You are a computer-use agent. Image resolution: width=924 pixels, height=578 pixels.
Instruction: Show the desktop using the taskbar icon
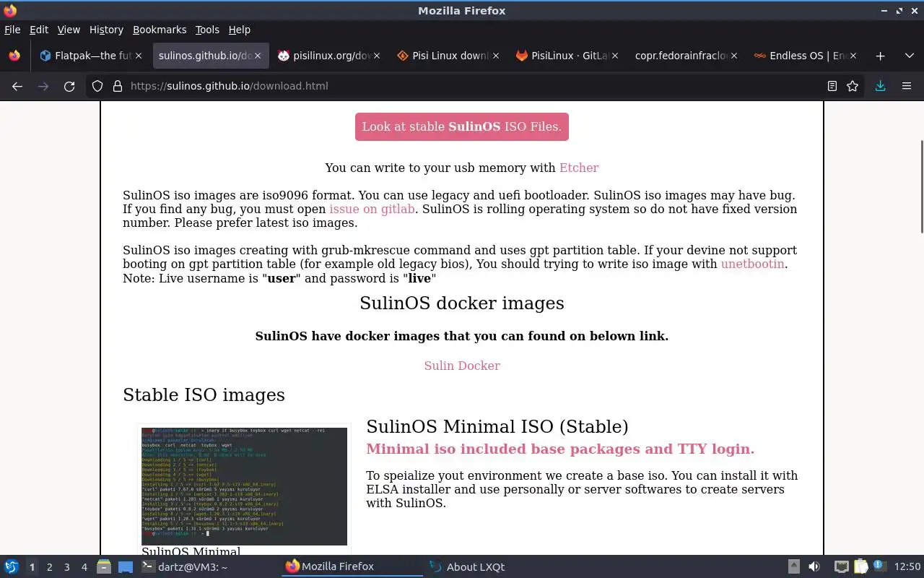125,567
